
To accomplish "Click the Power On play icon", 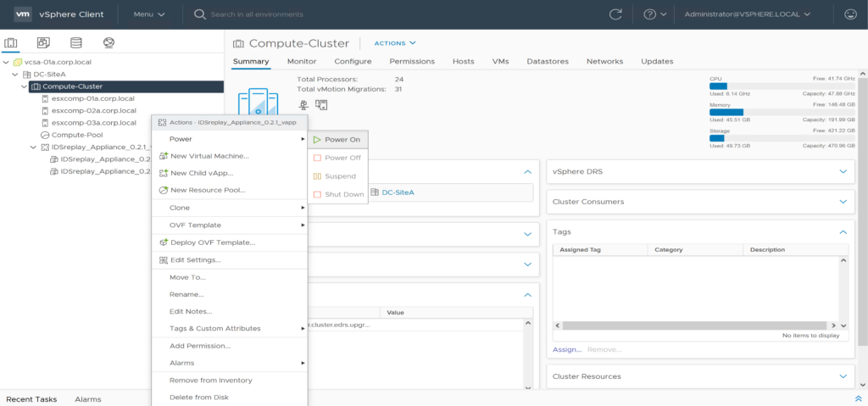I will [x=317, y=140].
